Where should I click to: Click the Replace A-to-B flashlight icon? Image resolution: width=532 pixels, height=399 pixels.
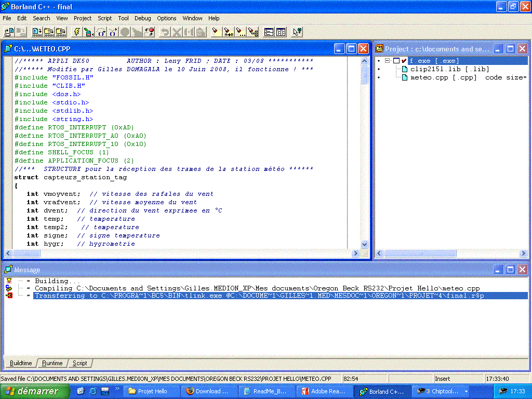point(229,32)
